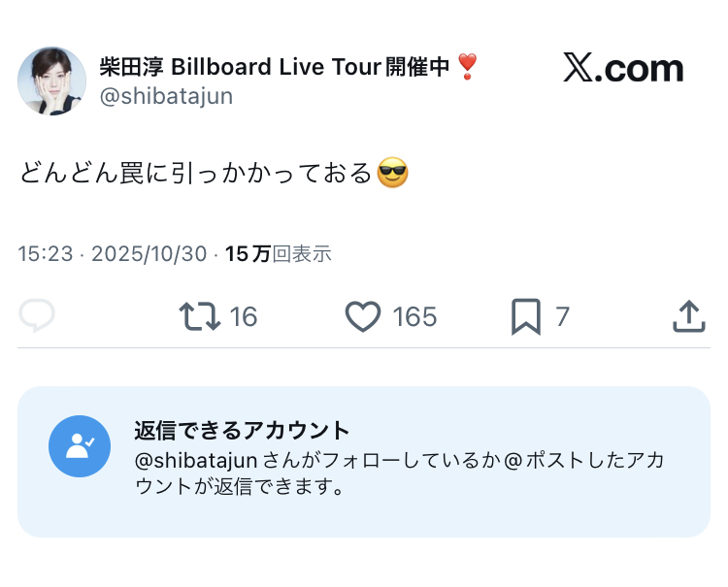The height and width of the screenshot is (587, 728).
Task: Click the 15:23 post timestamp
Action: point(46,254)
